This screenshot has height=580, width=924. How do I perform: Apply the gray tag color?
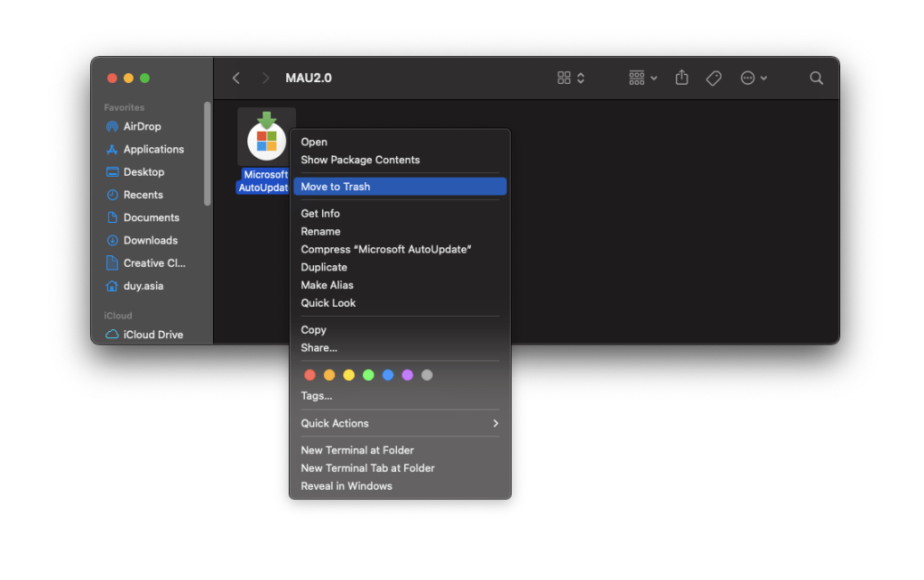427,375
